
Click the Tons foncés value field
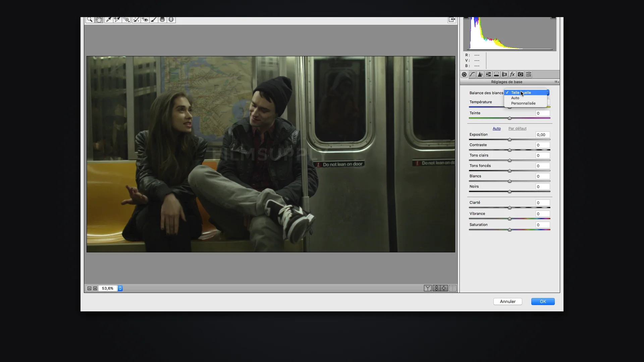click(543, 166)
